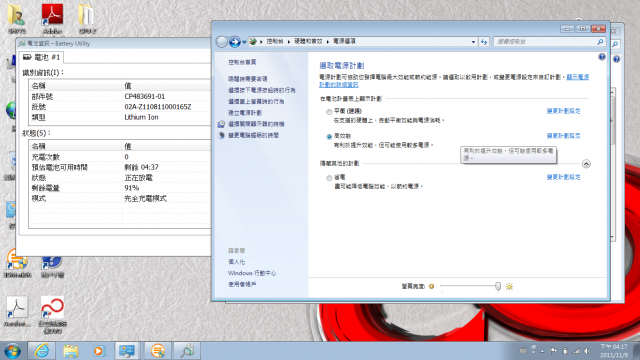
Task: Click the search Control Panel input box
Action: (545, 42)
